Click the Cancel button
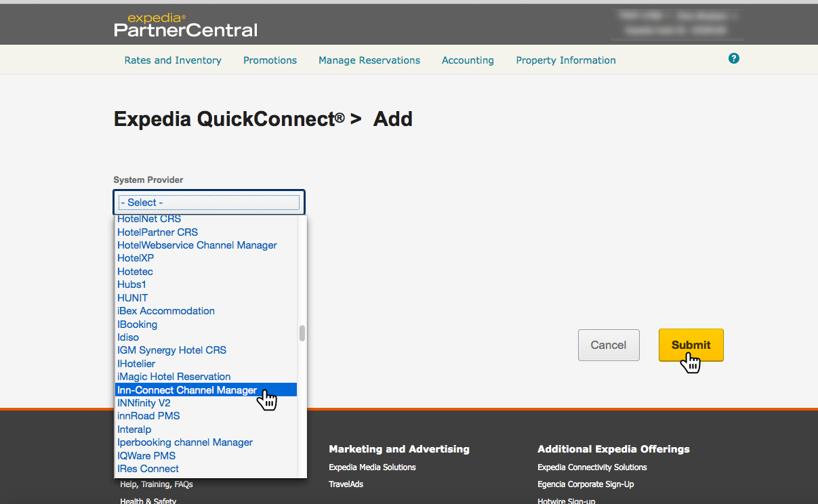 609,345
